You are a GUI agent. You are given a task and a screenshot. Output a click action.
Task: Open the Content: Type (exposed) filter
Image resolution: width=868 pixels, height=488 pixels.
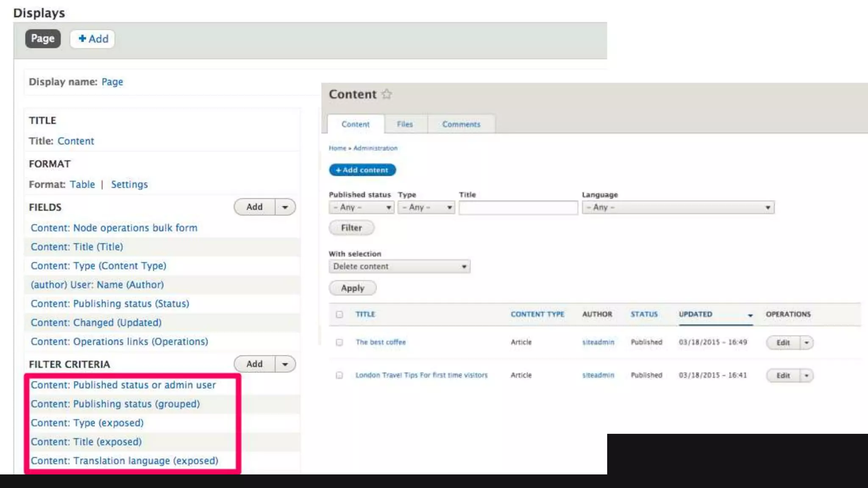tap(87, 423)
